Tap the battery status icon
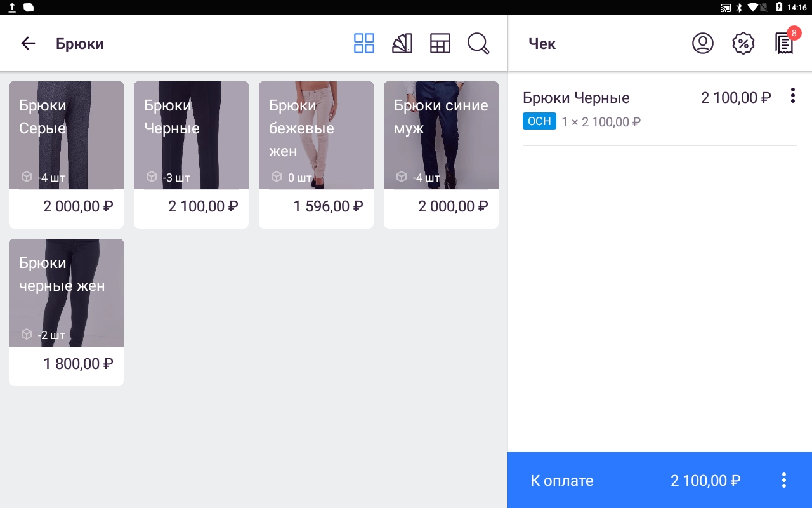 pyautogui.click(x=780, y=8)
